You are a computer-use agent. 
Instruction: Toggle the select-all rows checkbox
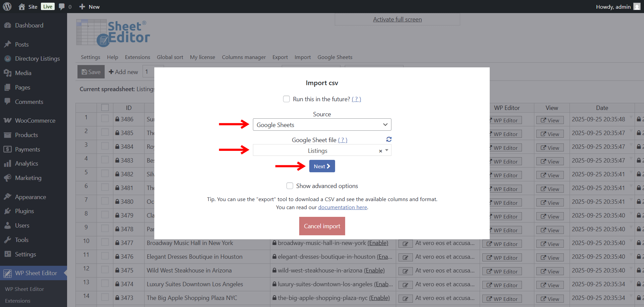click(x=105, y=108)
